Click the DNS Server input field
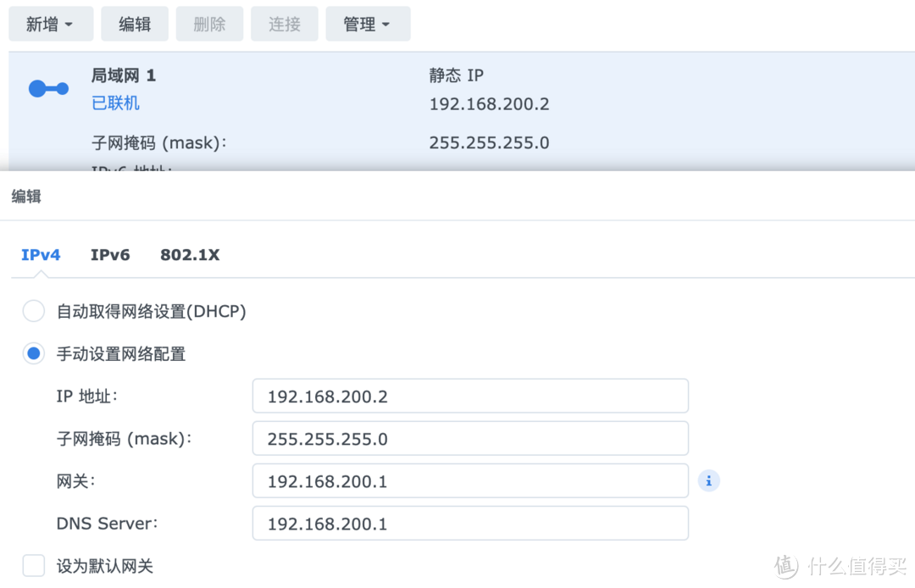 coord(470,524)
